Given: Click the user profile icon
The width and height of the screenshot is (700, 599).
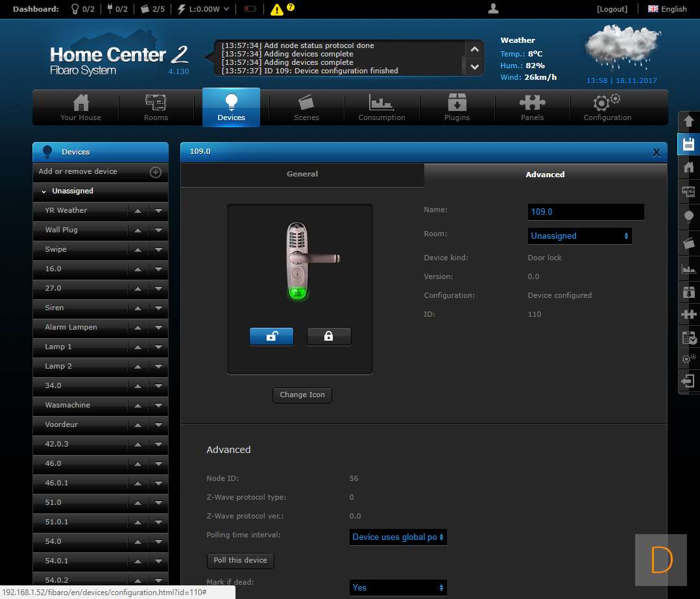Looking at the screenshot, I should click(x=493, y=8).
